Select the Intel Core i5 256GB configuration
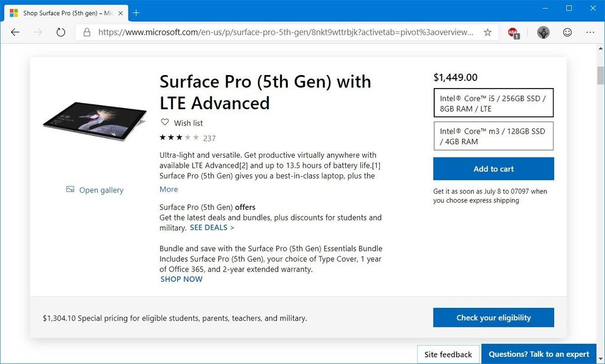This screenshot has width=605, height=364. [x=493, y=102]
